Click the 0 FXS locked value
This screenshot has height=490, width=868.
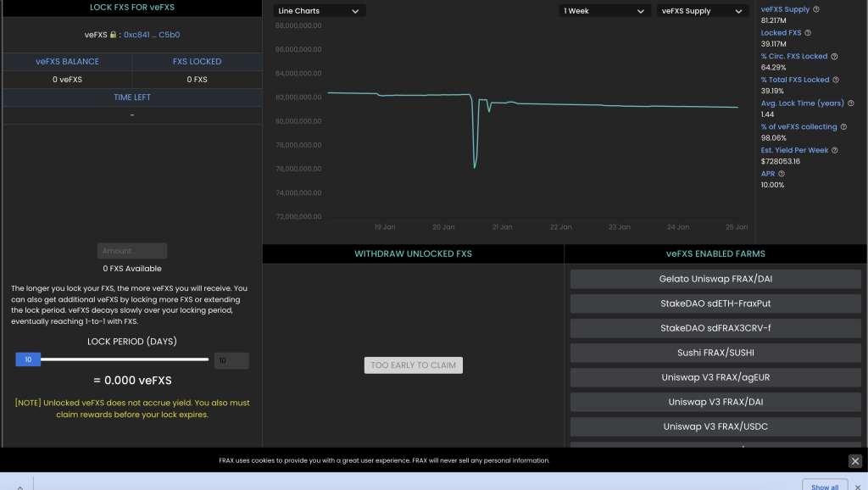(197, 80)
